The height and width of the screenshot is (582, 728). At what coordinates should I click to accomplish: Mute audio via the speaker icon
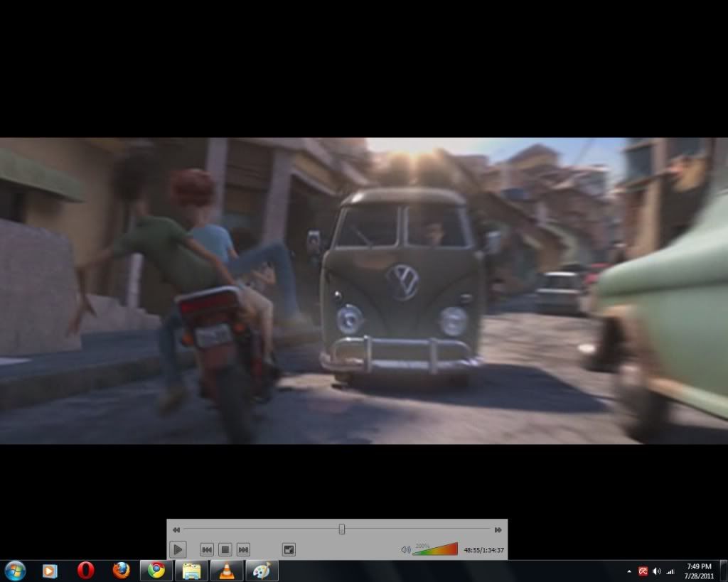tap(405, 549)
